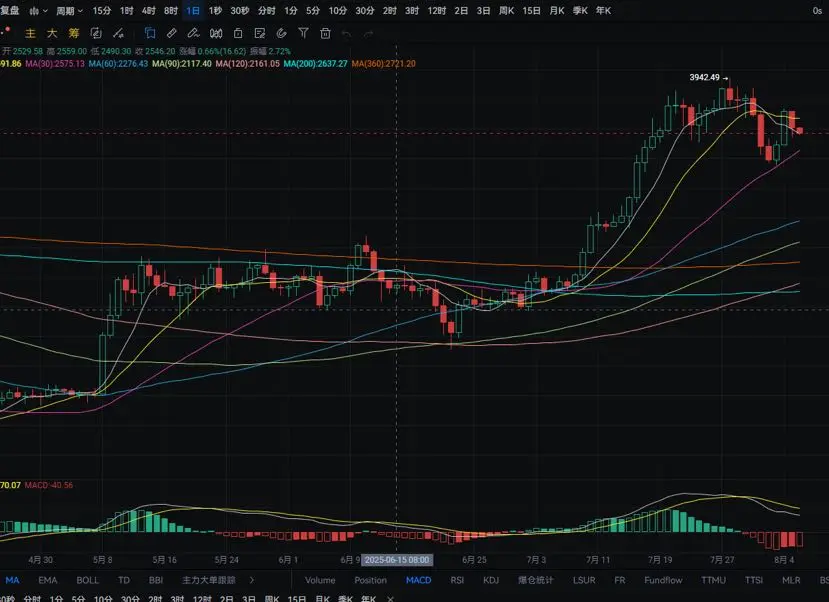Click the filter funnel icon
The height and width of the screenshot is (602, 829).
[303, 33]
